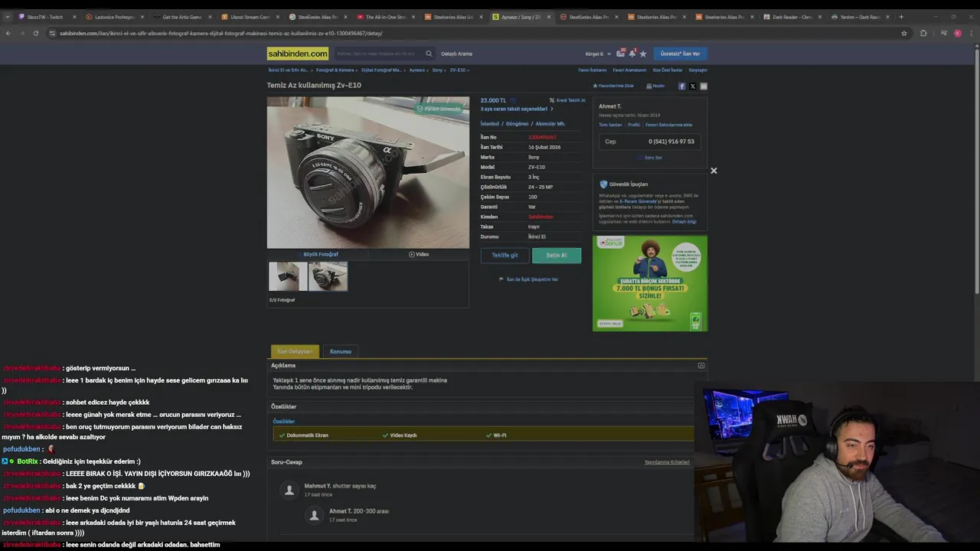This screenshot has height=551, width=980.
Task: Select first photo thumbnail
Action: pos(288,276)
